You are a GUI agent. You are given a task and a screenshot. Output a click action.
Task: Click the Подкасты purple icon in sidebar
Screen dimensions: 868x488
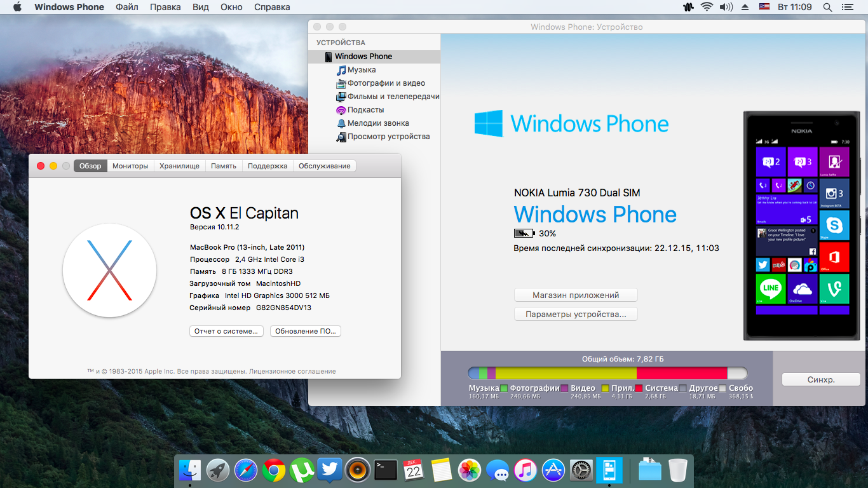(x=341, y=110)
